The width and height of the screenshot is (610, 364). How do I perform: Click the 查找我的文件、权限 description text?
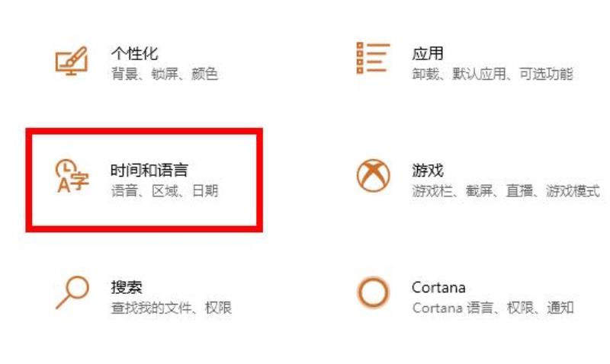(x=172, y=308)
